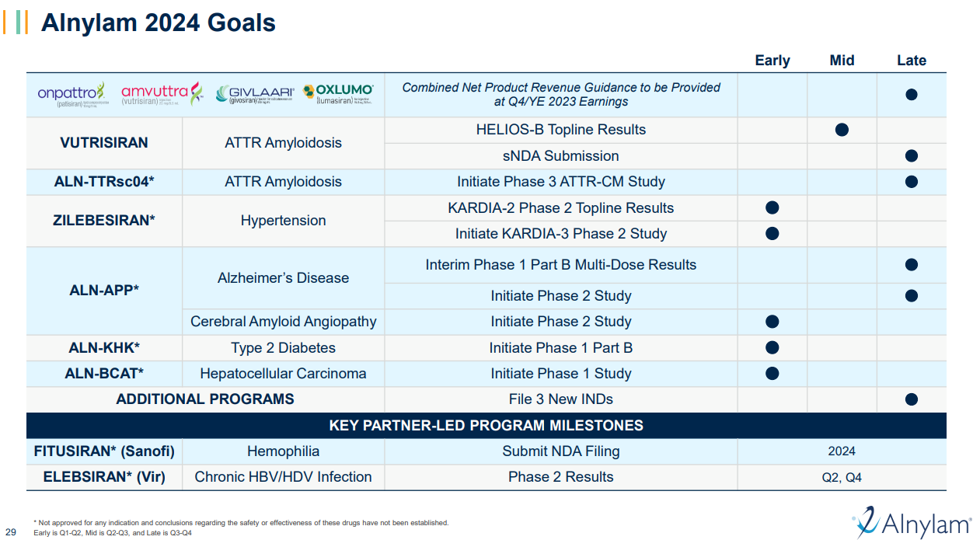The image size is (980, 540).
Task: Click the Early is Q1-Q2 footnote line
Action: coord(113,533)
